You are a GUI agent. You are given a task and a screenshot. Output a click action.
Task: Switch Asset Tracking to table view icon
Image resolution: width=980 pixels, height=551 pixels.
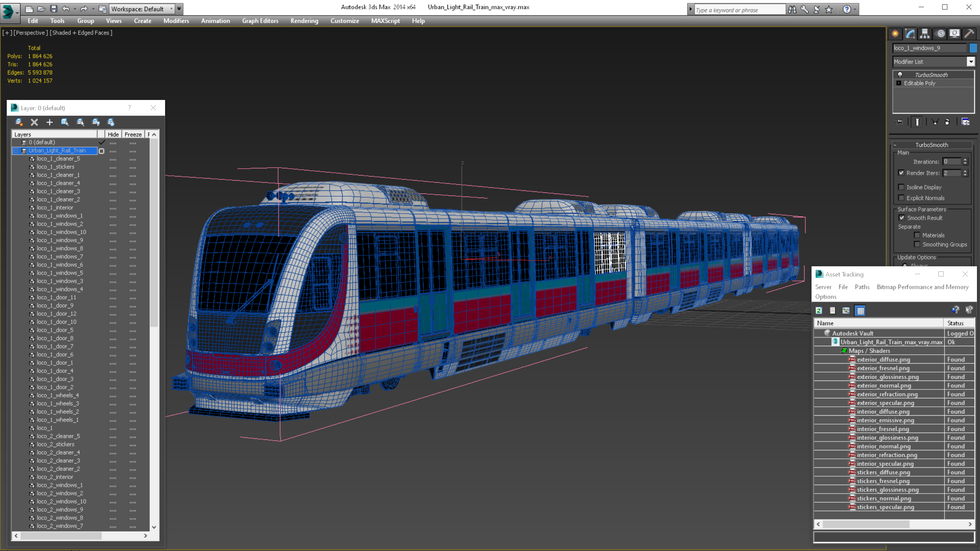point(860,311)
